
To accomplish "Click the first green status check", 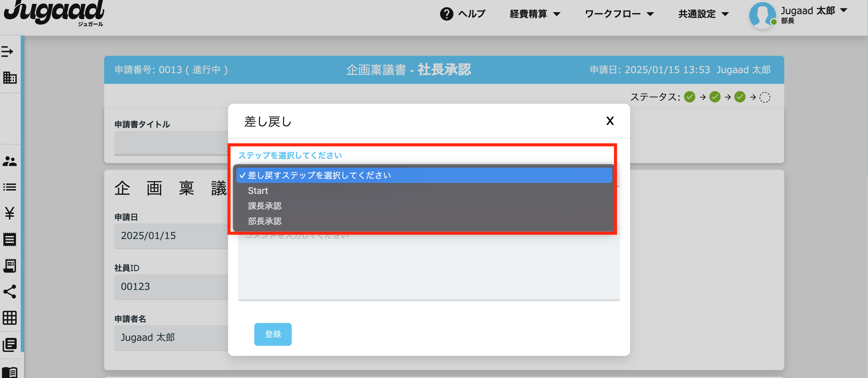I will click(690, 97).
